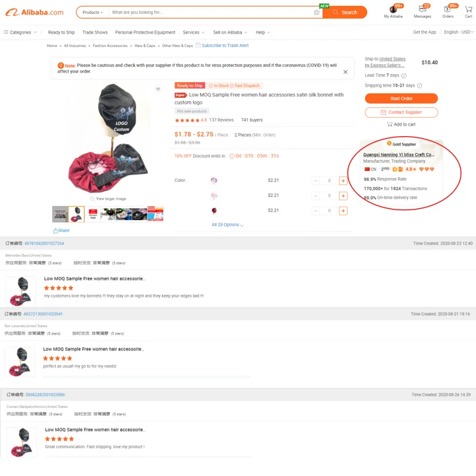Dismiss the COVID-19 caution note
Viewport: 476px width, 476px height.
point(346,72)
